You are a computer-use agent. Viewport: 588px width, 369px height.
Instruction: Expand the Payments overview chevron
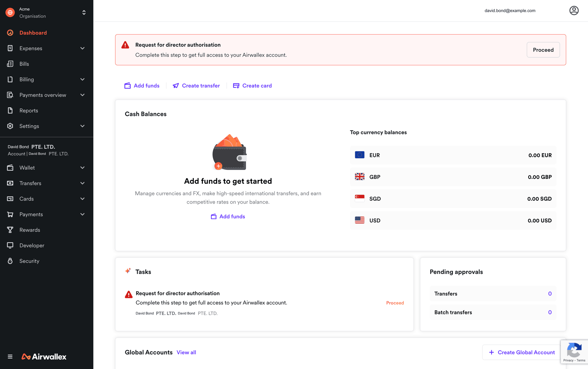coord(82,95)
